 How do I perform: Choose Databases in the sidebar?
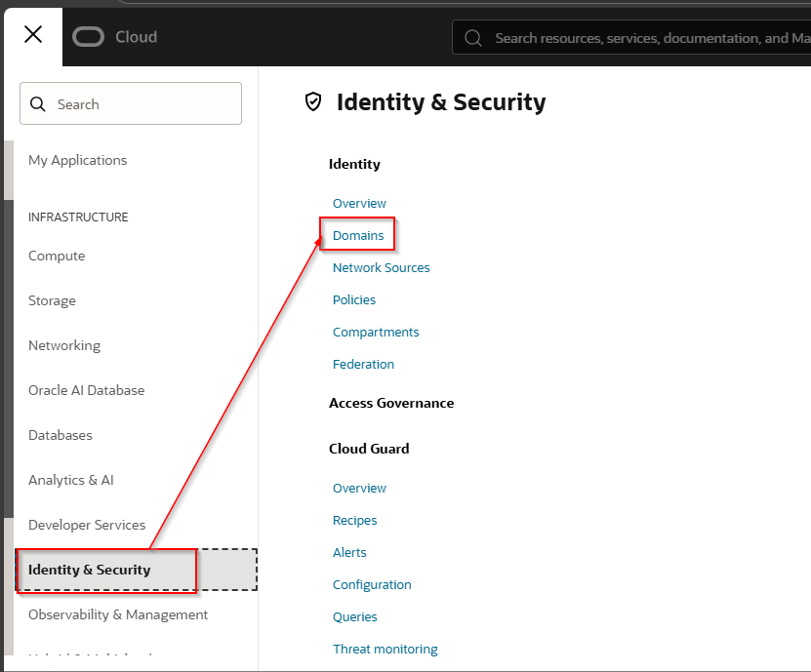pos(61,435)
